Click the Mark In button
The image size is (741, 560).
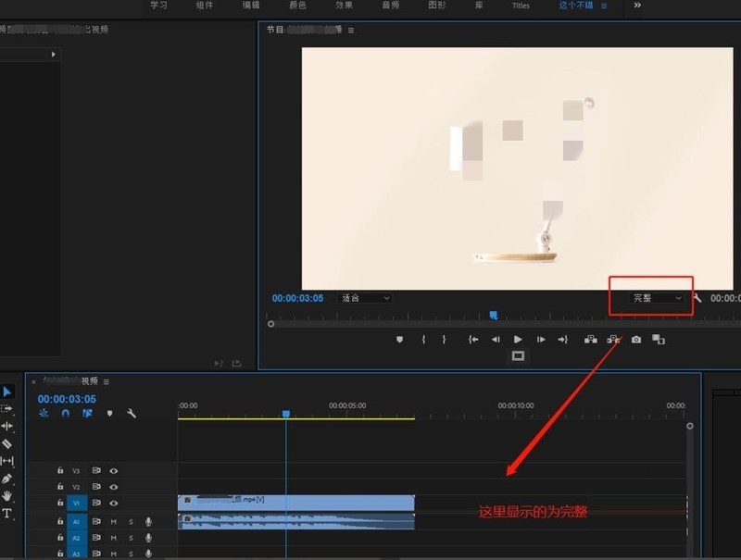point(423,340)
